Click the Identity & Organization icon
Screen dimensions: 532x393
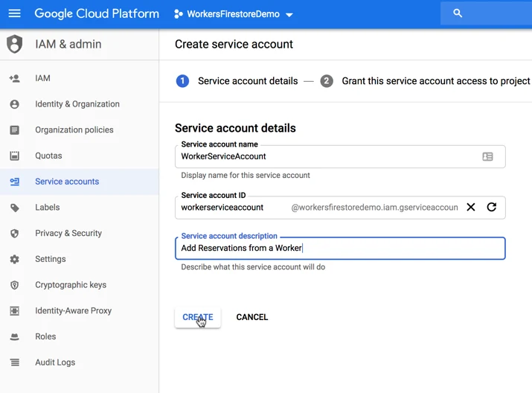15,104
